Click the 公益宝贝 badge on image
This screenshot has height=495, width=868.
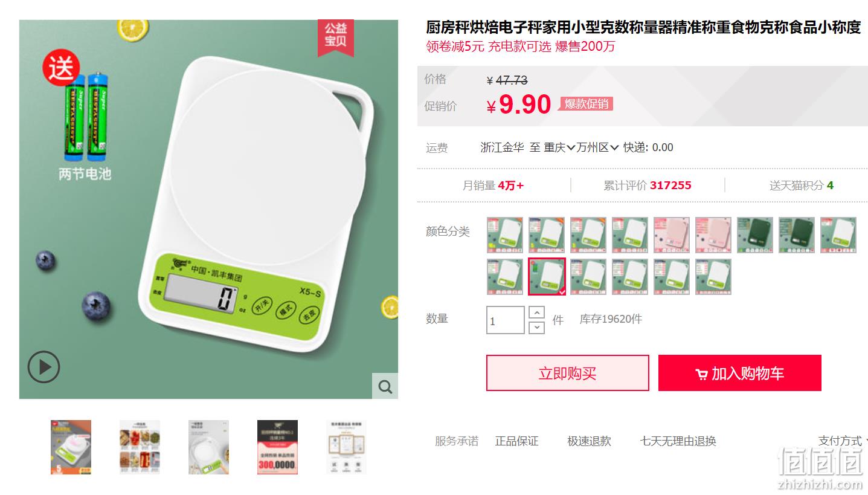tap(336, 36)
